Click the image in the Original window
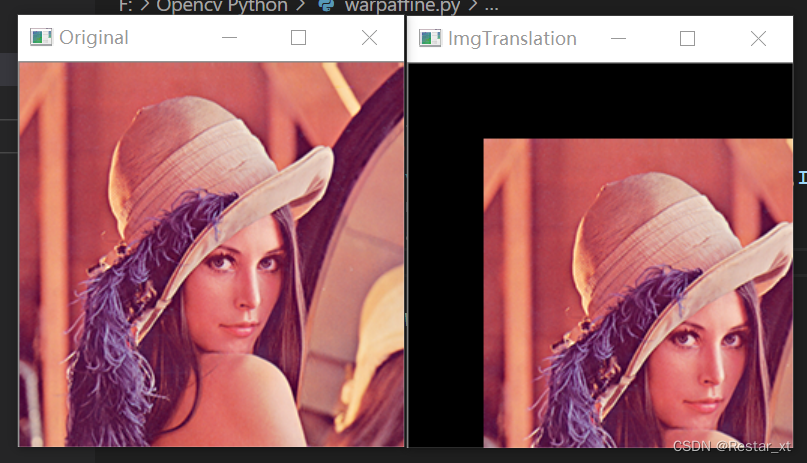The image size is (807, 463). point(211,254)
